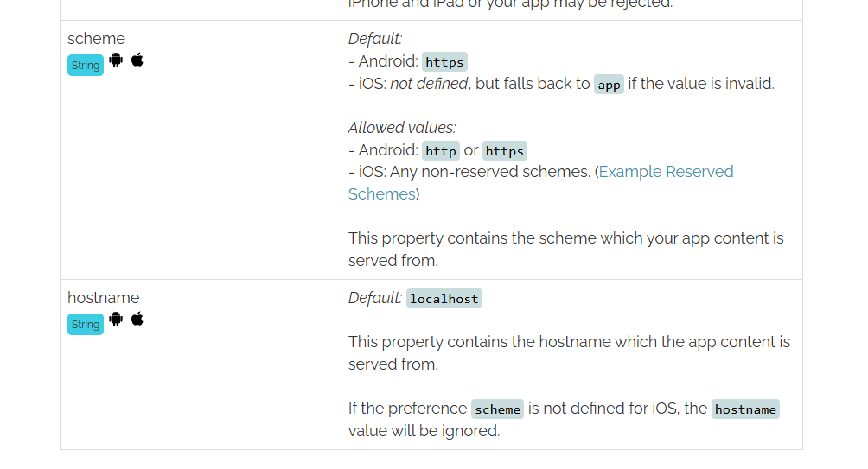The width and height of the screenshot is (868, 469).
Task: Click the Allowed values italic label
Action: (402, 128)
